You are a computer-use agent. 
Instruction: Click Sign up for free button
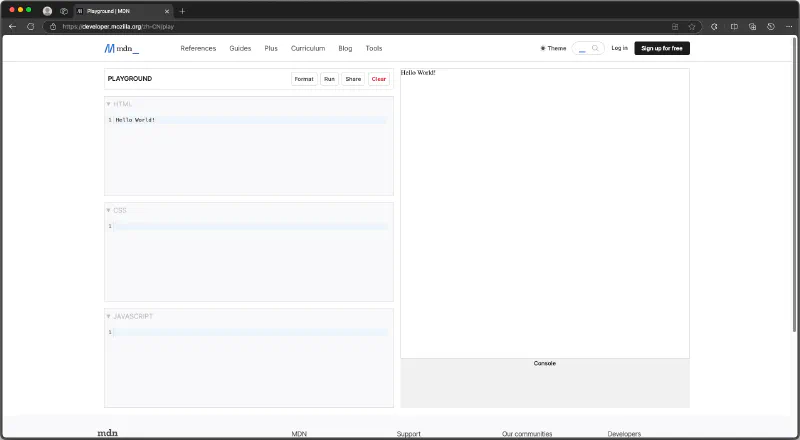(x=662, y=48)
